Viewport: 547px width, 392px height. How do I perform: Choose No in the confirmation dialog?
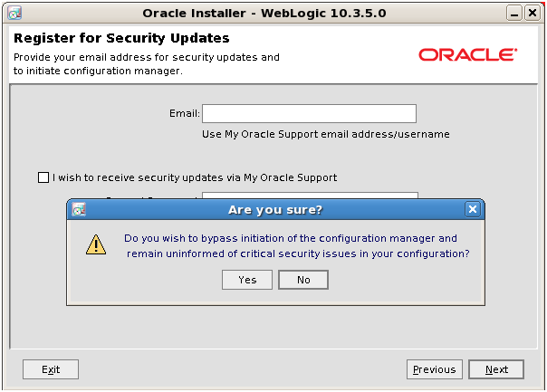[303, 280]
